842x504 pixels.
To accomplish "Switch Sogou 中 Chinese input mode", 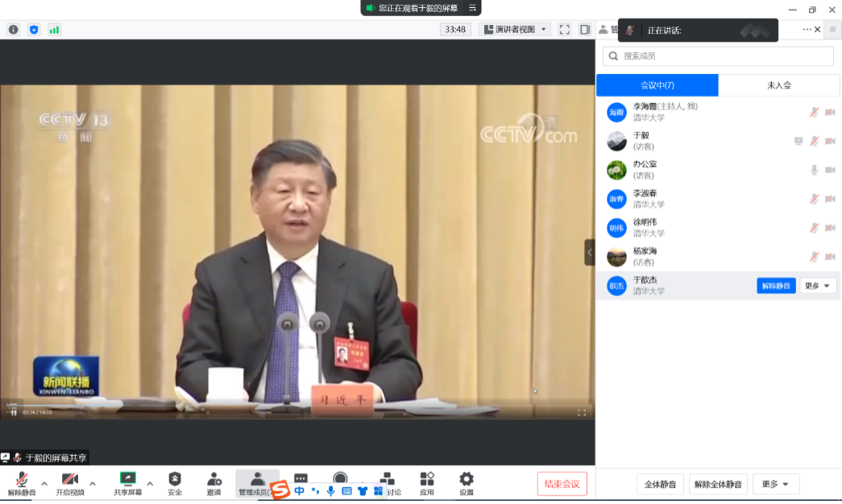I will click(299, 491).
